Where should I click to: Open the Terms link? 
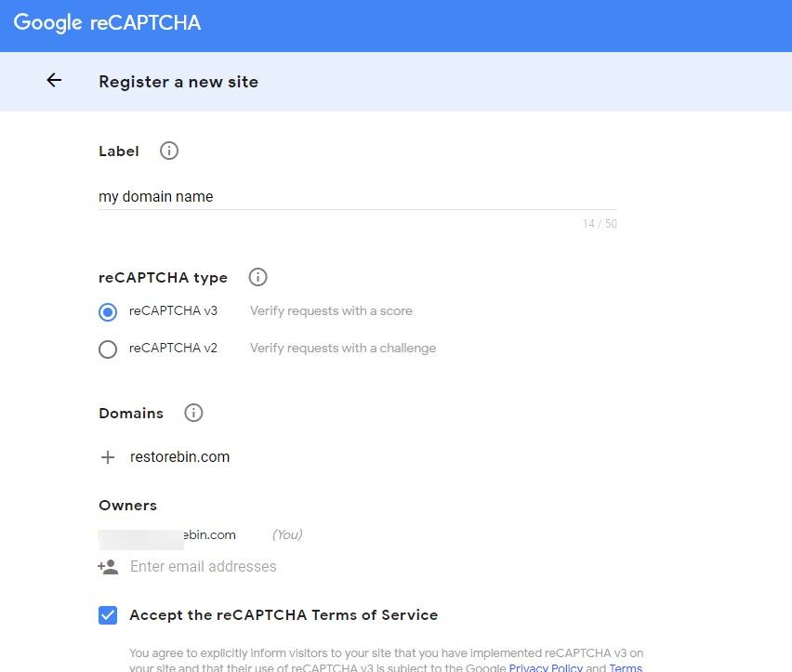[x=626, y=667]
